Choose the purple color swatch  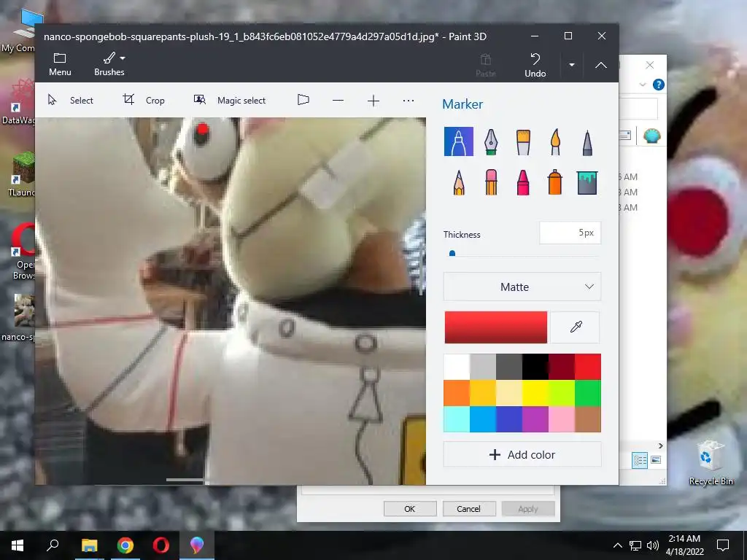click(535, 419)
